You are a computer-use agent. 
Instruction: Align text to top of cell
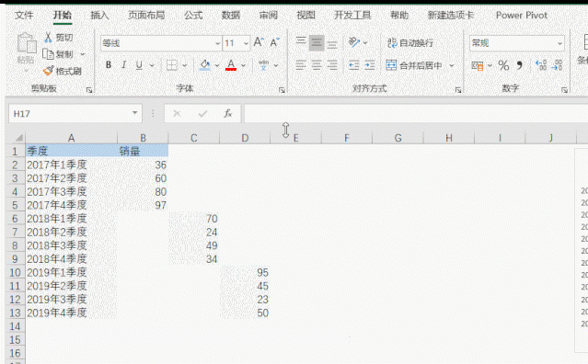[x=301, y=42]
